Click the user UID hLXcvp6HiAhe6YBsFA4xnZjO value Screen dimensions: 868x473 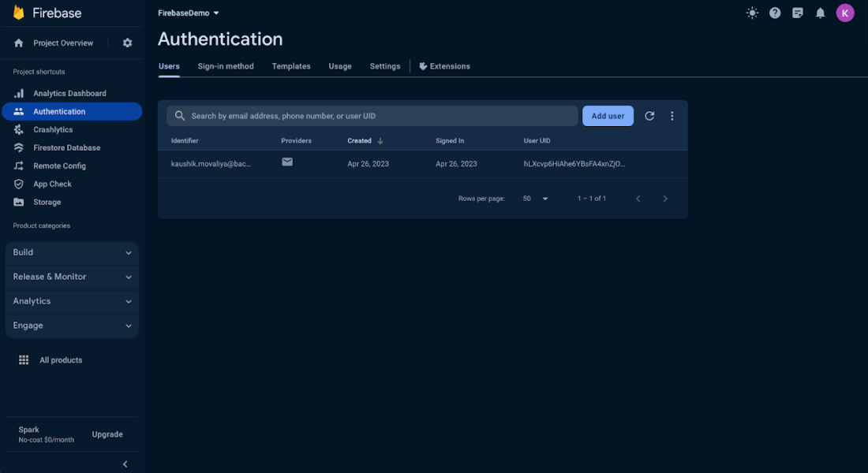click(574, 164)
